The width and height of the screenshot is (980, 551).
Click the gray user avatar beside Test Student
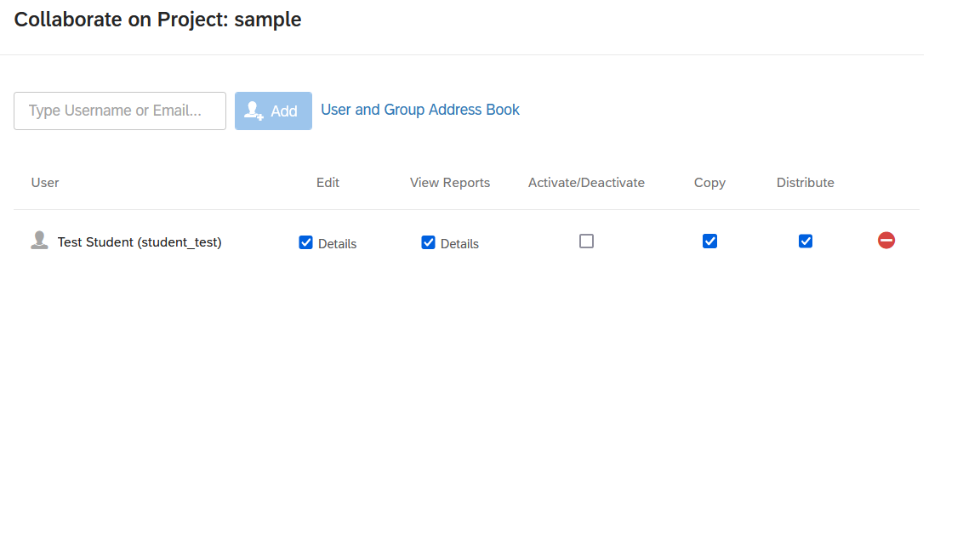pos(39,241)
